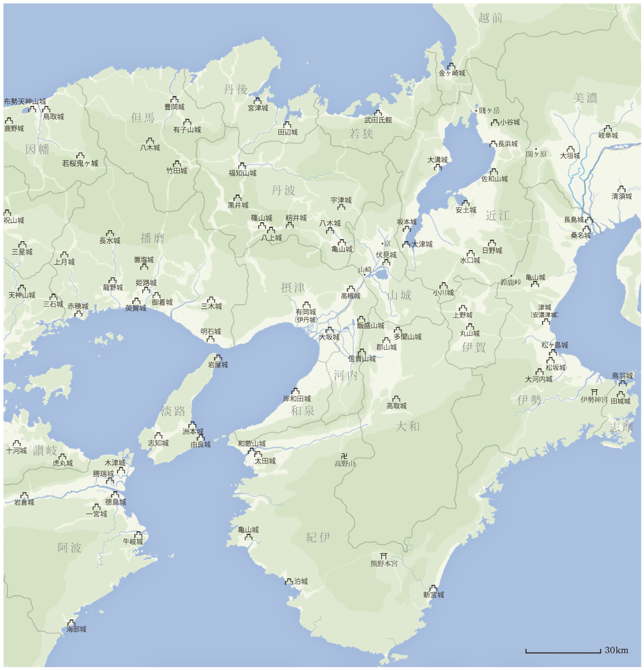Click the 徳島城 castle icon

click(115, 495)
